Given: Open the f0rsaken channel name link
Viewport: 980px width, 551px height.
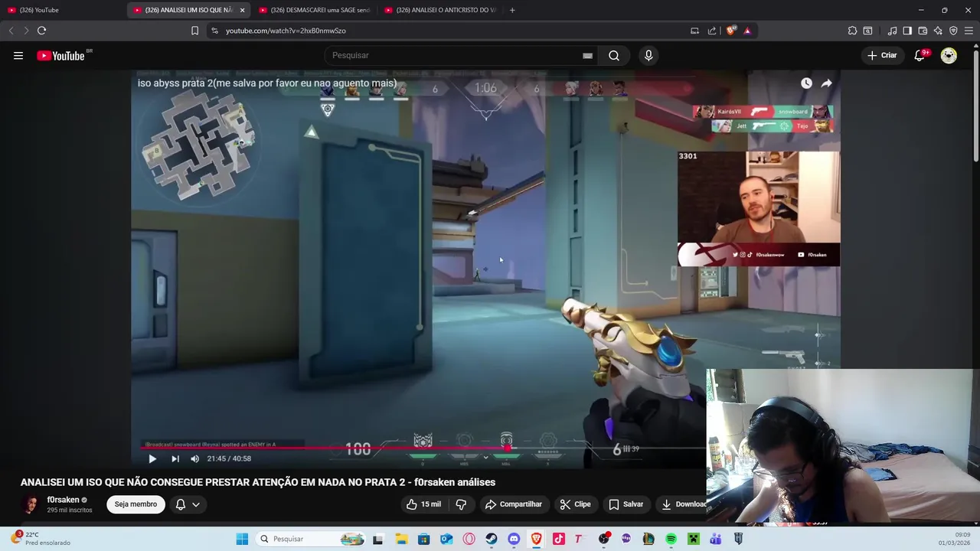Looking at the screenshot, I should pyautogui.click(x=63, y=500).
